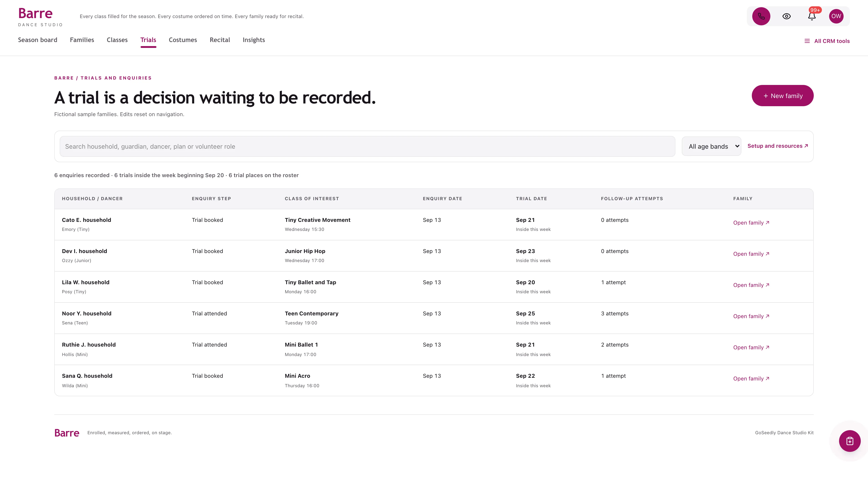The width and height of the screenshot is (868, 488).
Task: Click the Trial date column header
Action: click(x=531, y=199)
